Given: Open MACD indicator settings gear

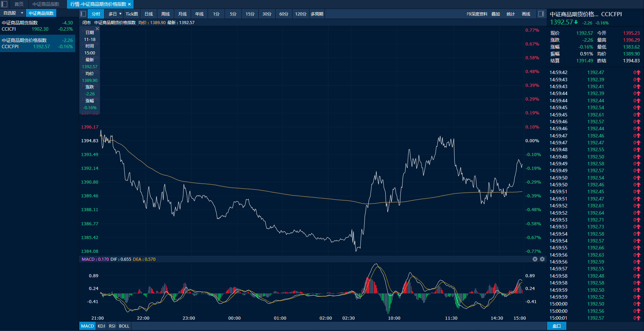Looking at the screenshot, I should click(542, 259).
